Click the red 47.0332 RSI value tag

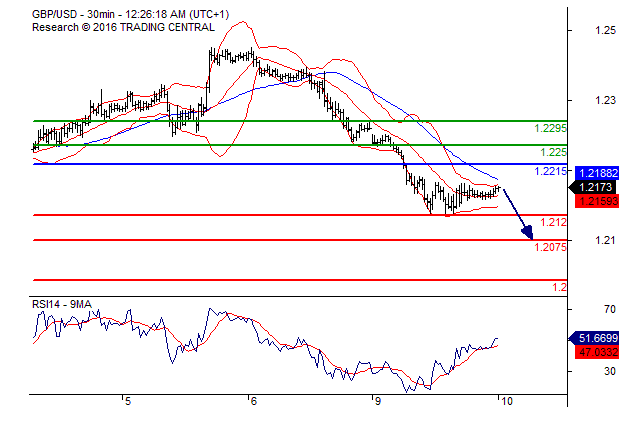coord(597,352)
